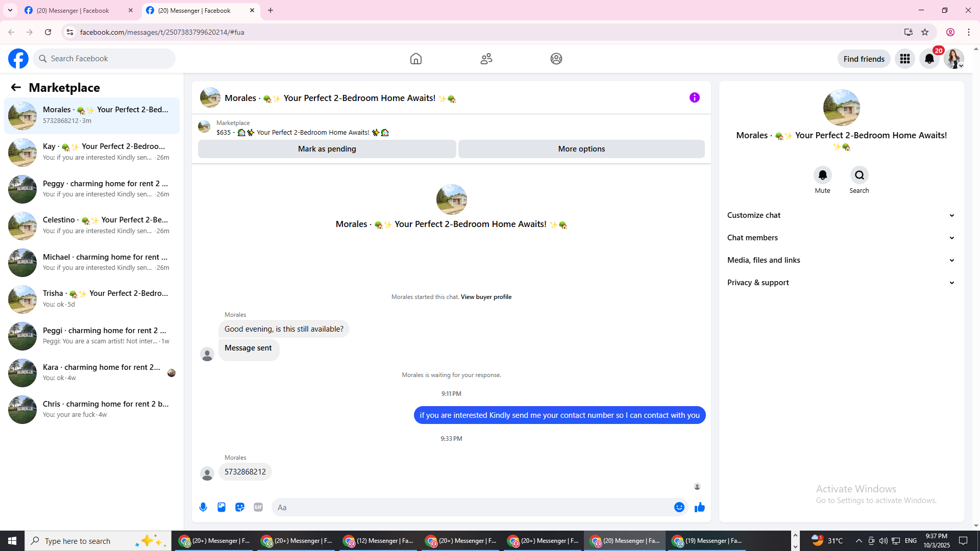Show hidden system tray icons
The height and width of the screenshot is (551, 980).
point(859,541)
